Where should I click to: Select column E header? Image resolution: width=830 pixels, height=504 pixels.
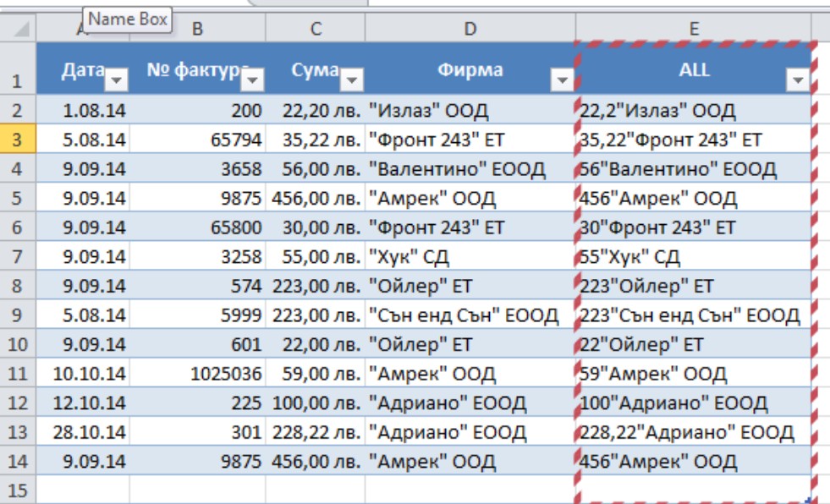[x=694, y=29]
